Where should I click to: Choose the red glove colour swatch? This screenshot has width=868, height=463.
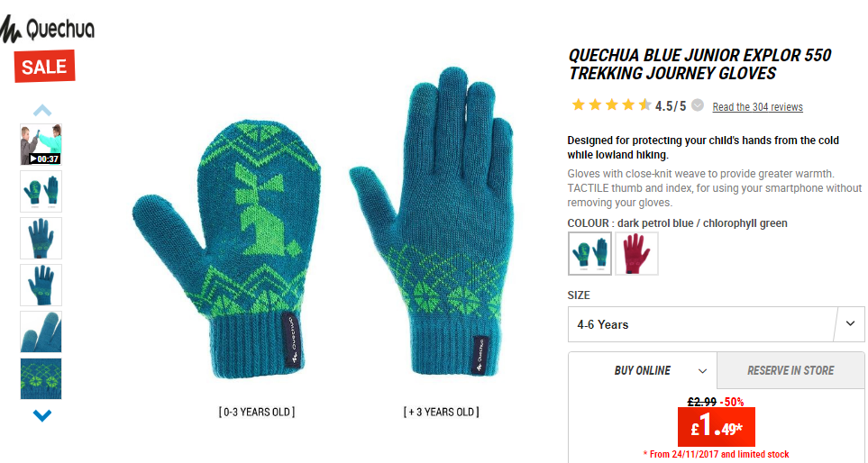tap(636, 253)
